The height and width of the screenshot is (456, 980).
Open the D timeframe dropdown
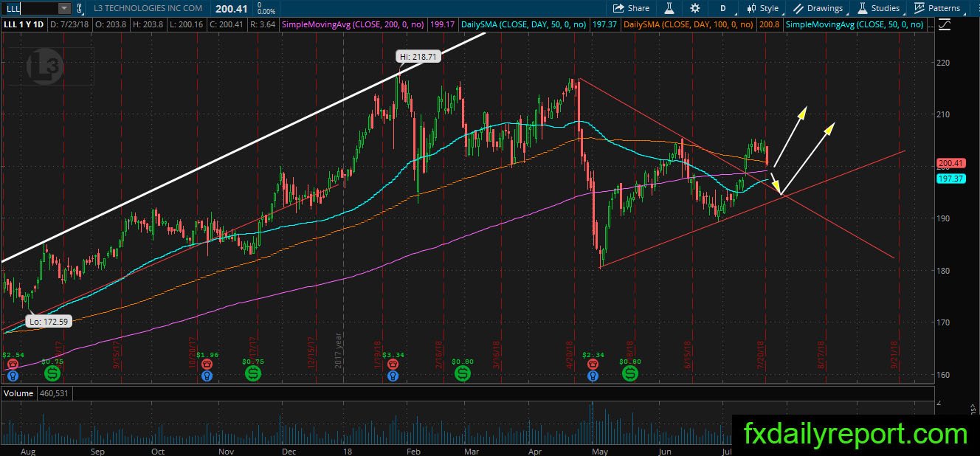(723, 8)
